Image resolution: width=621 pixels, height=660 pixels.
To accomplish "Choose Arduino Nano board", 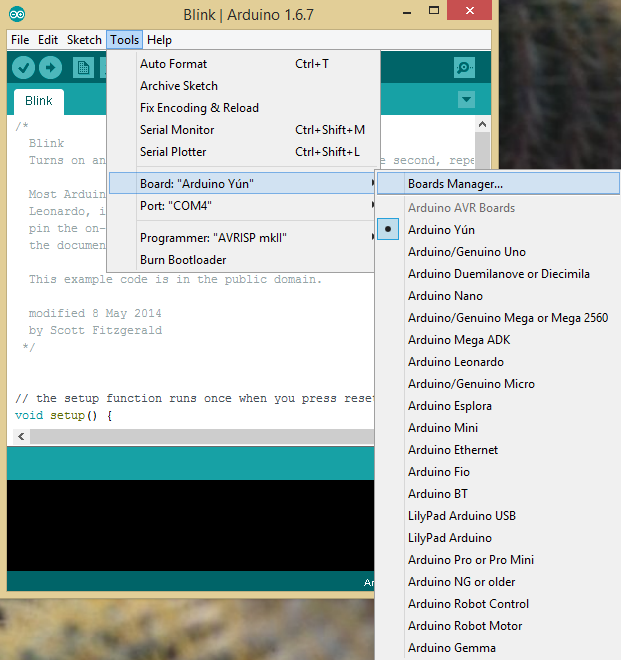I will point(498,296).
